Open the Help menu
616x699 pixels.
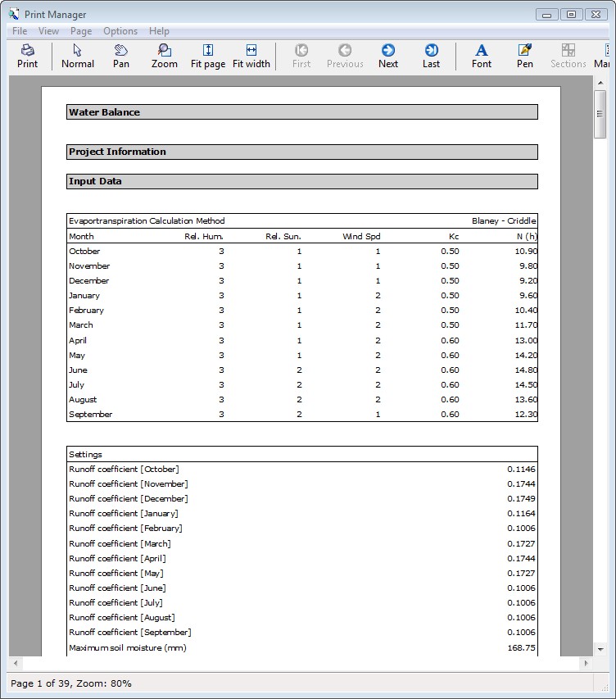(159, 31)
